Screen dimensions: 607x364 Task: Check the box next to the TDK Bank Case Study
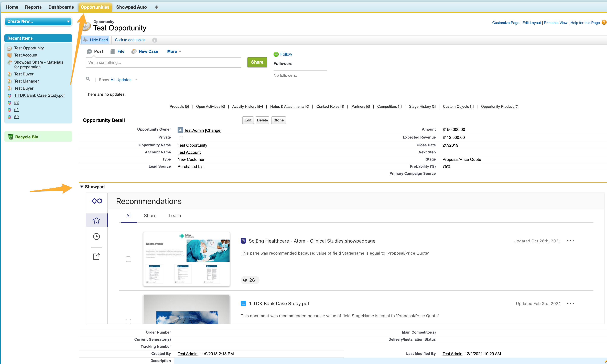pyautogui.click(x=128, y=322)
